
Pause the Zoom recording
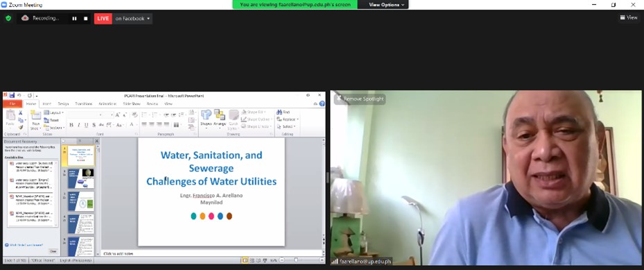coord(74,19)
